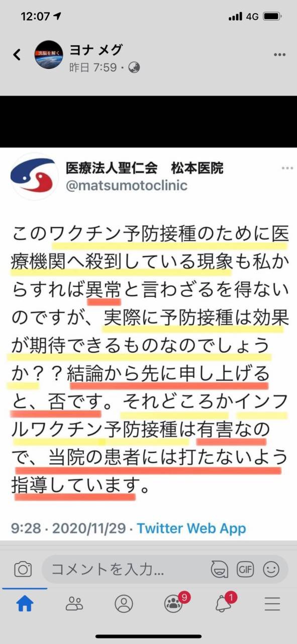This screenshot has height=644, width=297.
Task: Tap the embedded tweet three-dot menu
Action: pos(287,169)
